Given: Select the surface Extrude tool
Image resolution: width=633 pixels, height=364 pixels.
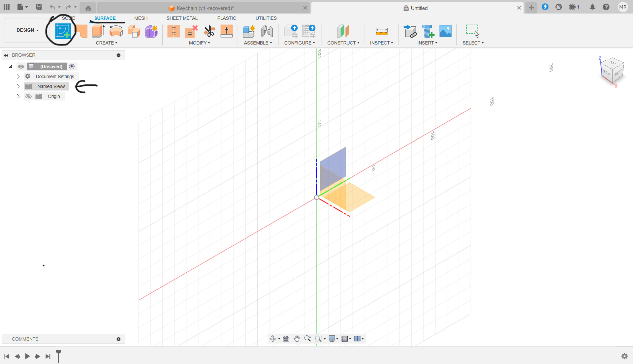Looking at the screenshot, I should (x=98, y=31).
